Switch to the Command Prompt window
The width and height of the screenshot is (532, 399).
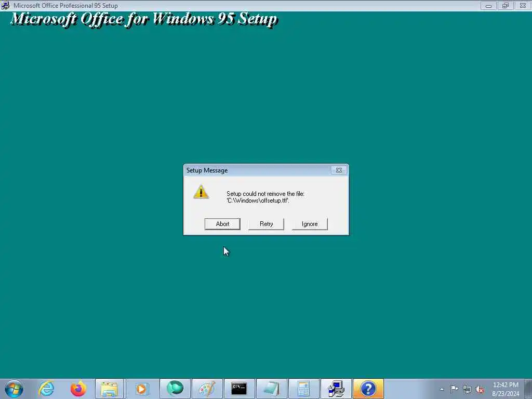click(239, 389)
